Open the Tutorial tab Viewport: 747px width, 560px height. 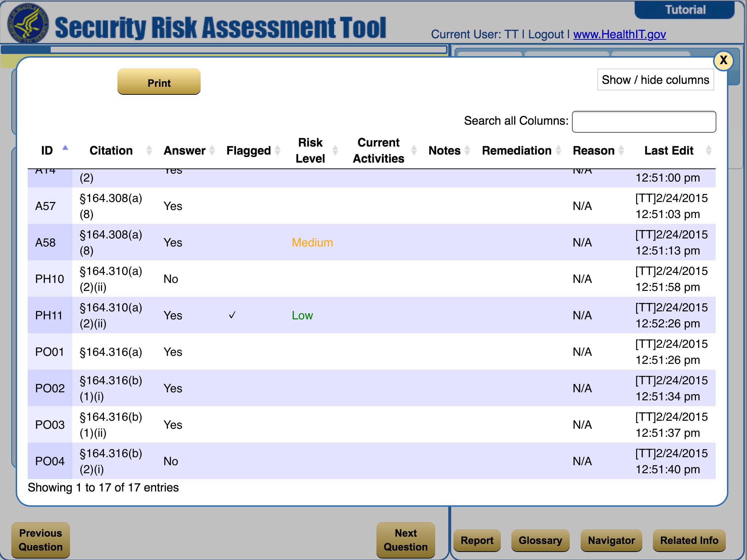[x=685, y=10]
